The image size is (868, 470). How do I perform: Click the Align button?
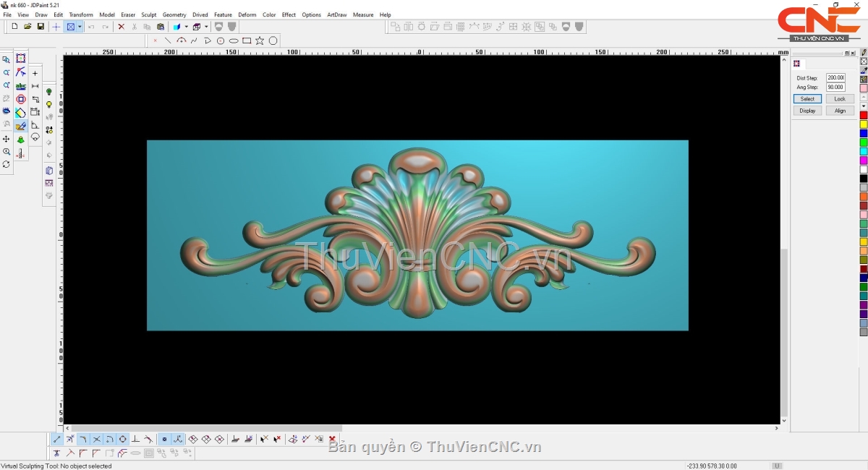840,111
